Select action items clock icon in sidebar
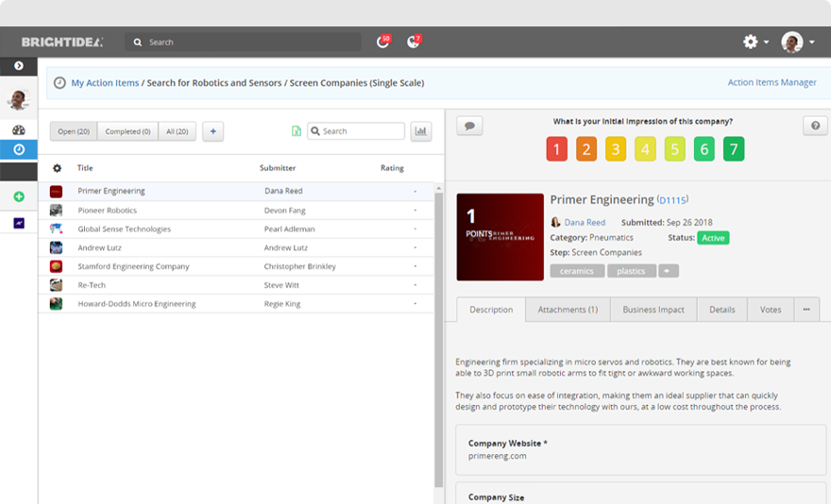The width and height of the screenshot is (831, 504). (x=19, y=149)
